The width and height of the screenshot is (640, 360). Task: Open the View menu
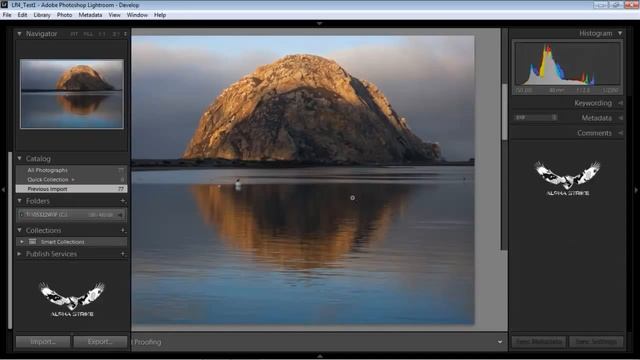click(114, 15)
